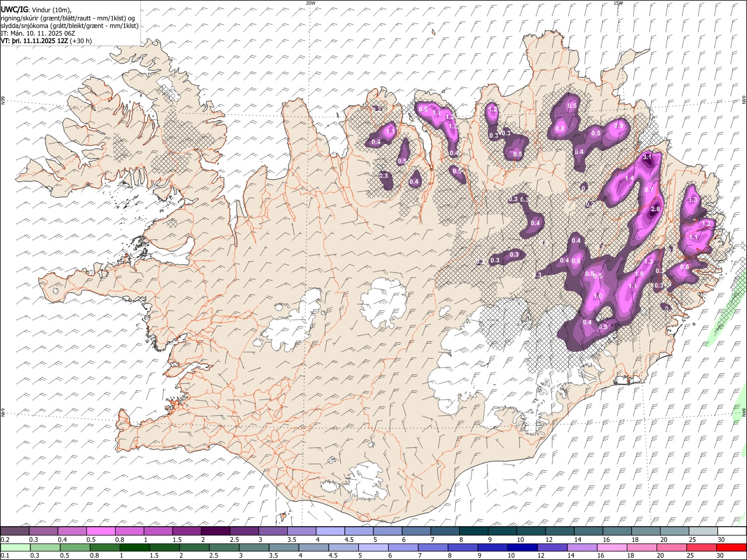Pick the bright pink upper legend swatch at 0.5
The height and width of the screenshot is (560, 747).
click(x=100, y=531)
